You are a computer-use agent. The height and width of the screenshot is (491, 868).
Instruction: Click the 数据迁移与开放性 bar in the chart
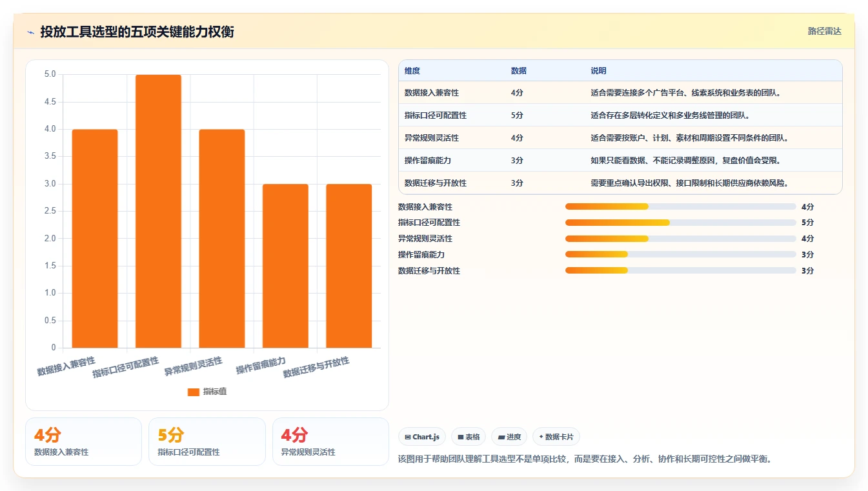coord(348,266)
